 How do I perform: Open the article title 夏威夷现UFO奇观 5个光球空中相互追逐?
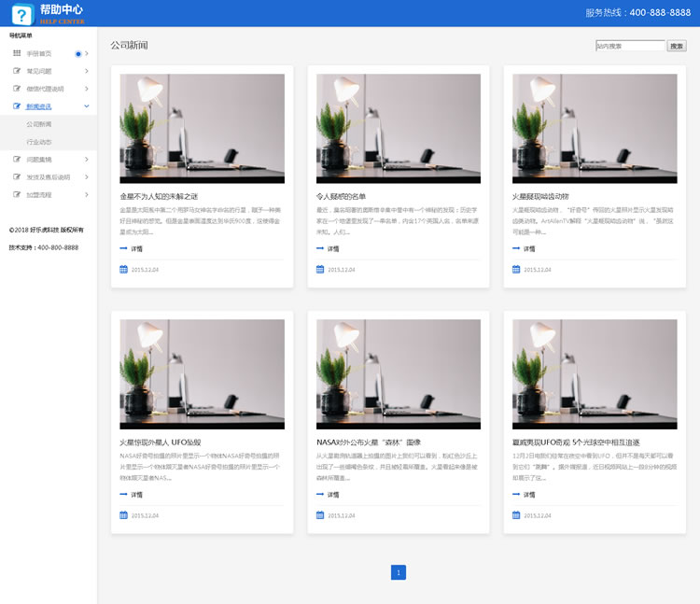576,442
